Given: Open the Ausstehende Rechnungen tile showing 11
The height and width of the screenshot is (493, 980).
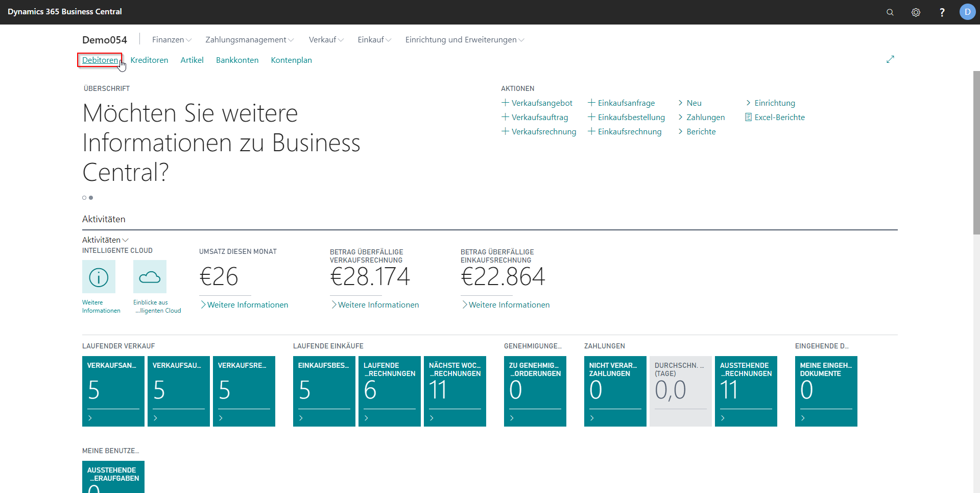Looking at the screenshot, I should tap(746, 391).
